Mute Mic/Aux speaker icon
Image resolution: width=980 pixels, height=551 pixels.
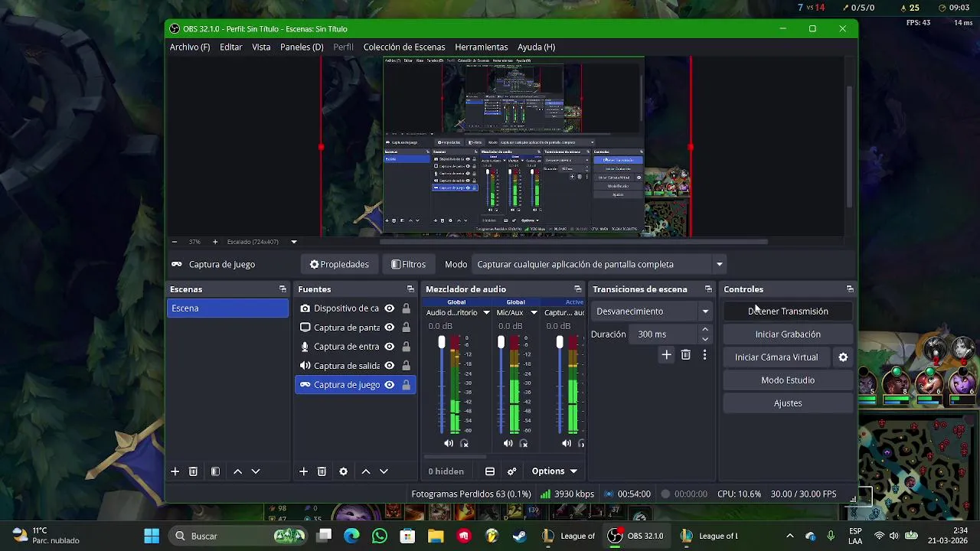tap(508, 444)
